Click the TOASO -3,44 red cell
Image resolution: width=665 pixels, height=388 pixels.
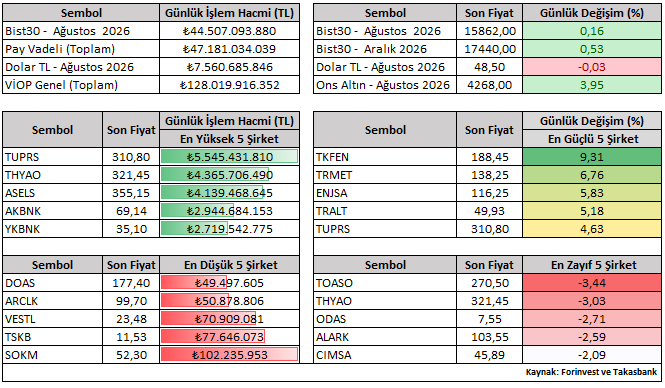[592, 283]
